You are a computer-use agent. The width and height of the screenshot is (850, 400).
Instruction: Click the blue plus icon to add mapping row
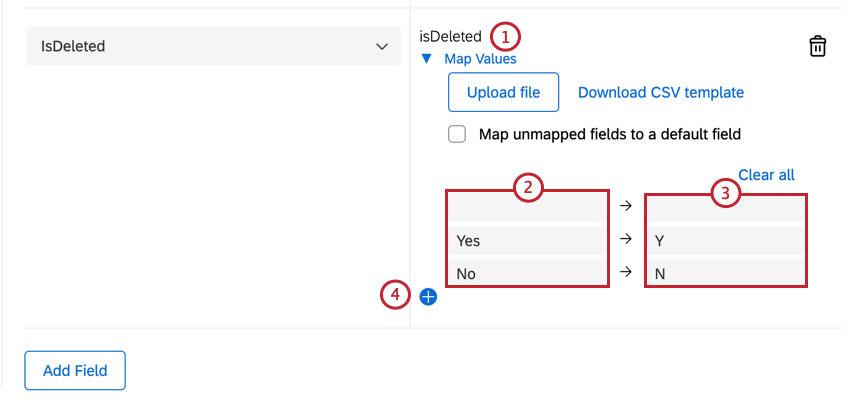coord(428,296)
